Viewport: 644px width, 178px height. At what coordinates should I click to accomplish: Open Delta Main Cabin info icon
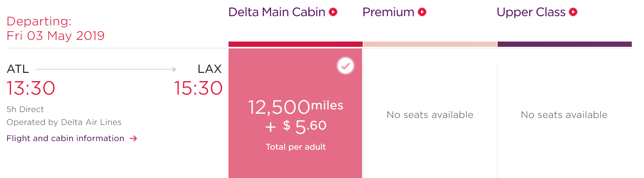click(333, 12)
